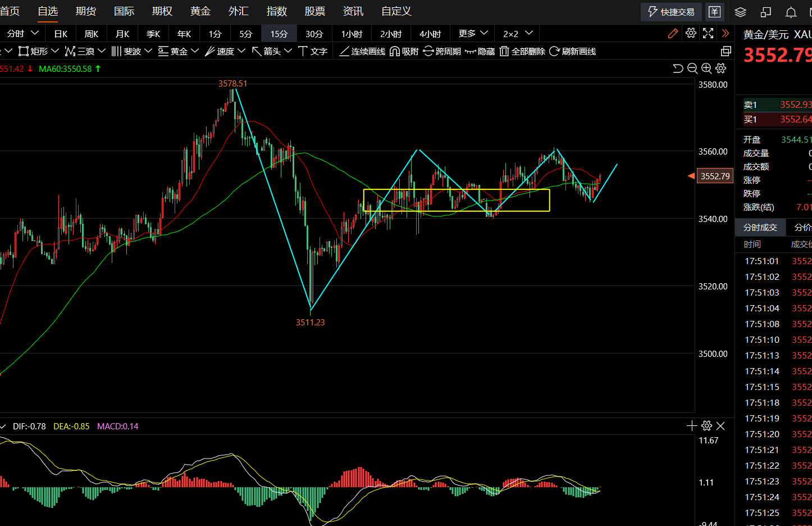Hide drawings with 隐藏 eye icon
The image size is (812, 526).
[x=480, y=51]
